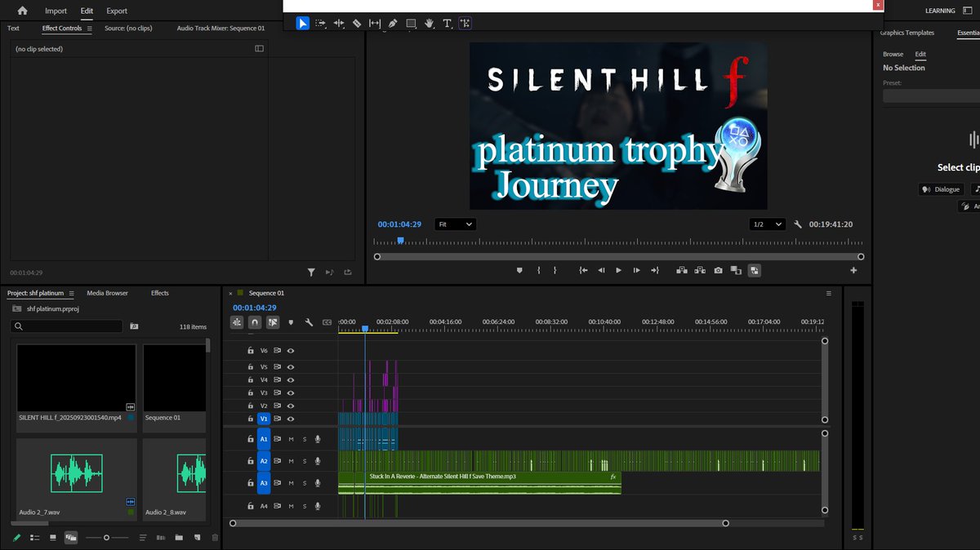Toggle V1 track output eye
Screen dimensions: 980x550
coord(291,419)
